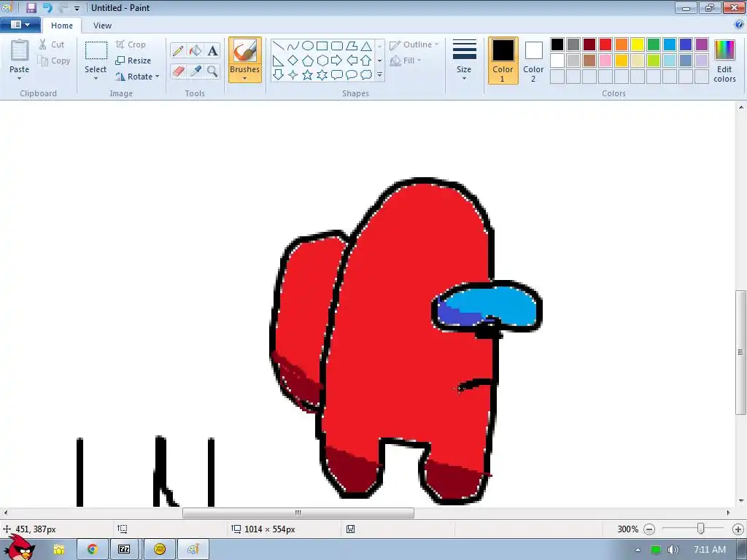Pick the Six-point star shape
The width and height of the screenshot is (747, 560).
pyautogui.click(x=322, y=75)
